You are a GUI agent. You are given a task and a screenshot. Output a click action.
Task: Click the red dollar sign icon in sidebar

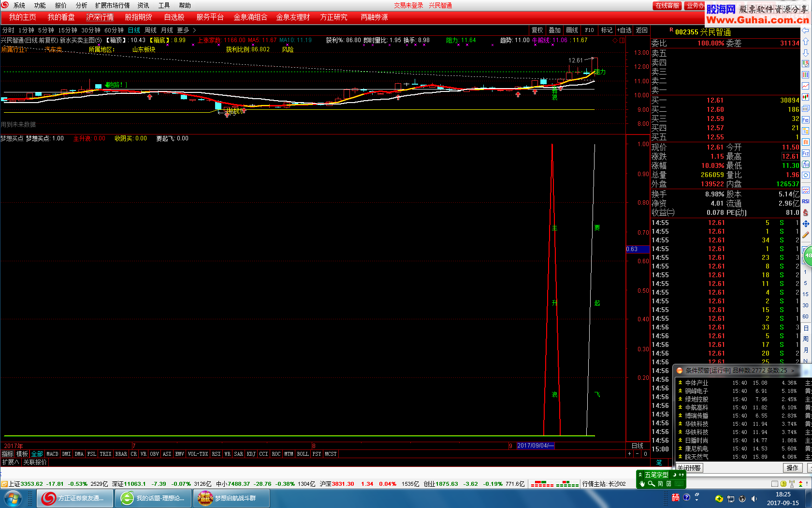(x=805, y=212)
